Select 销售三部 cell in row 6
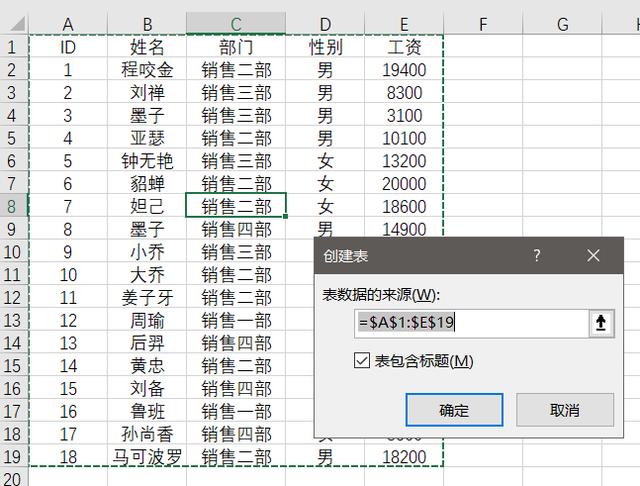The image size is (640, 486). click(x=236, y=161)
